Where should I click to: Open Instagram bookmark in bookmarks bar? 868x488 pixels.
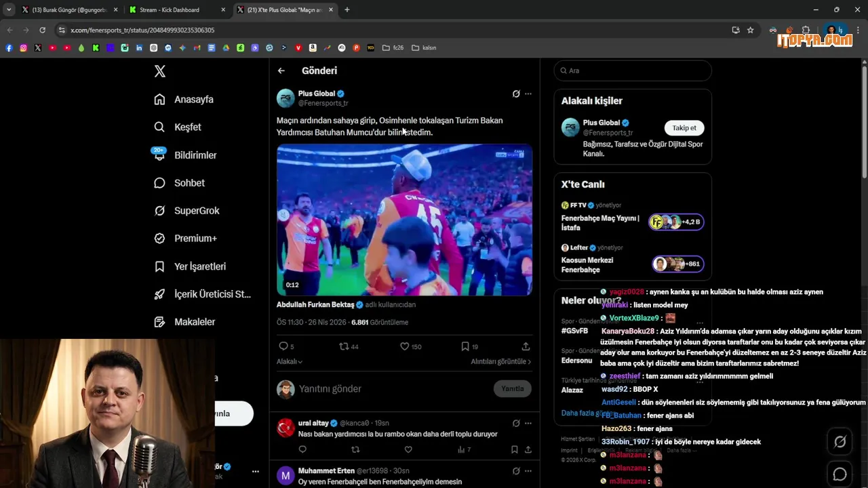pos(23,48)
